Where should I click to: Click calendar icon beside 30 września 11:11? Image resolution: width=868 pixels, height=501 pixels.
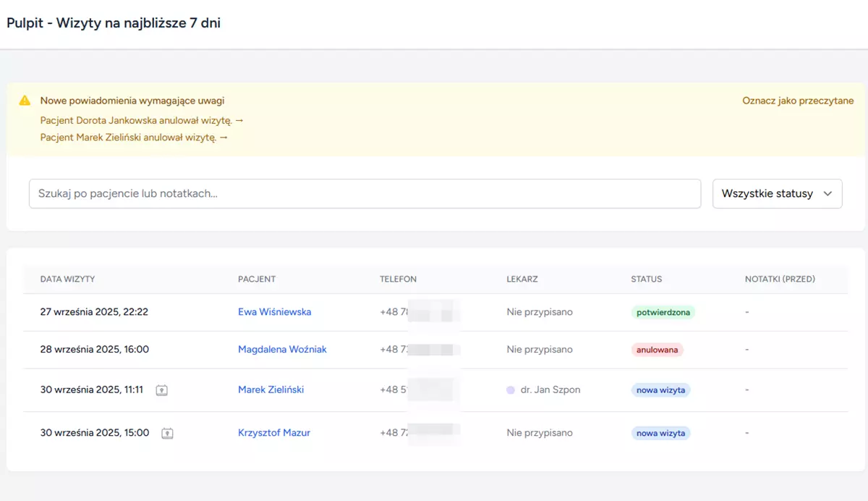(x=162, y=390)
